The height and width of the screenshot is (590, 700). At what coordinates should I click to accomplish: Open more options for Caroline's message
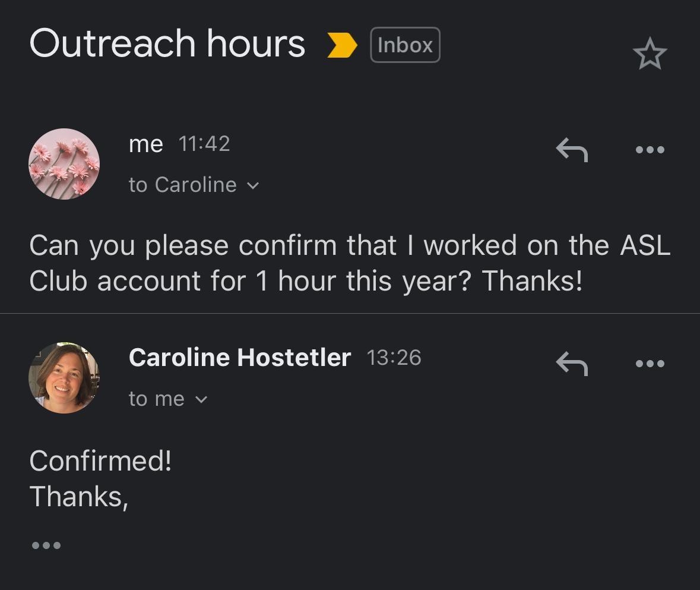(x=650, y=363)
